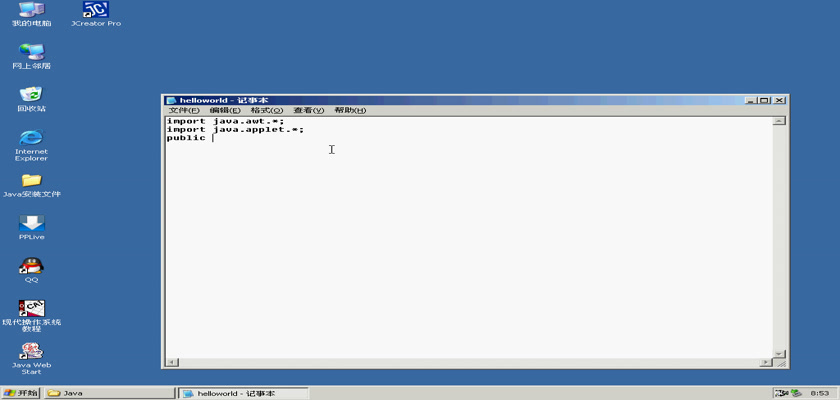The image size is (840, 400).
Task: Click the helloworld - 记事本 title bar text
Action: pos(223,100)
